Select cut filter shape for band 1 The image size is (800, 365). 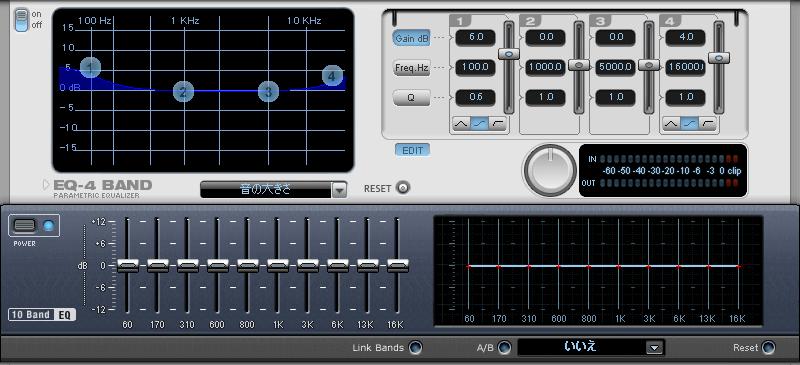[x=498, y=124]
